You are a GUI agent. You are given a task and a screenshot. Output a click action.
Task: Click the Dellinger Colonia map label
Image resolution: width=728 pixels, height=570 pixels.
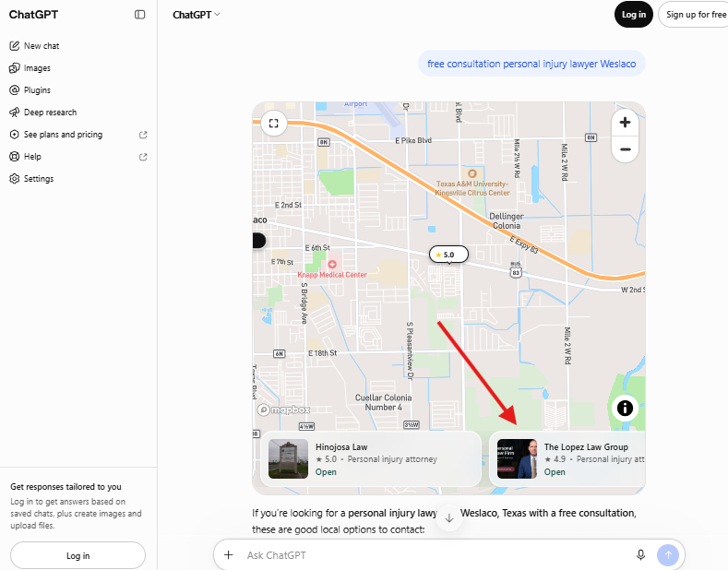coord(507,221)
